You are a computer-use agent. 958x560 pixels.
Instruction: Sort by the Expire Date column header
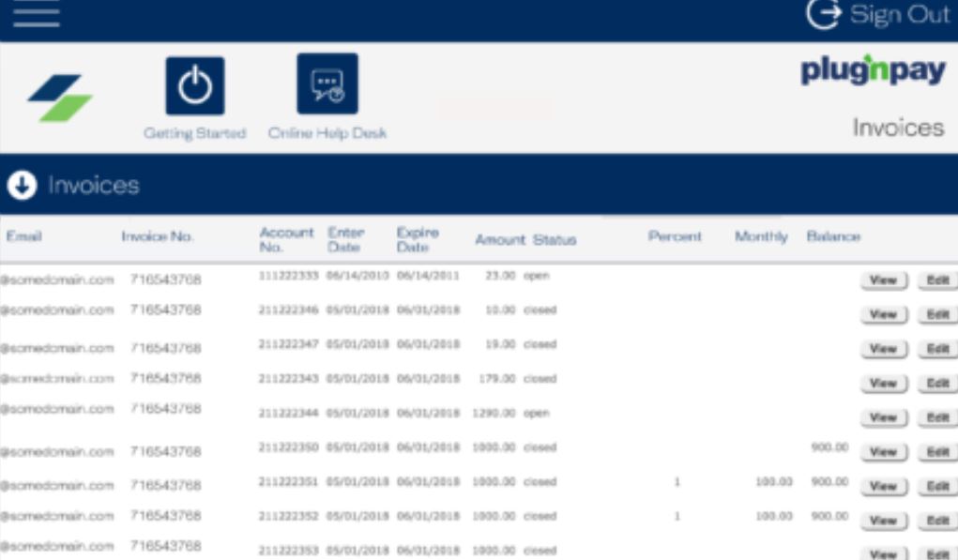(x=418, y=239)
